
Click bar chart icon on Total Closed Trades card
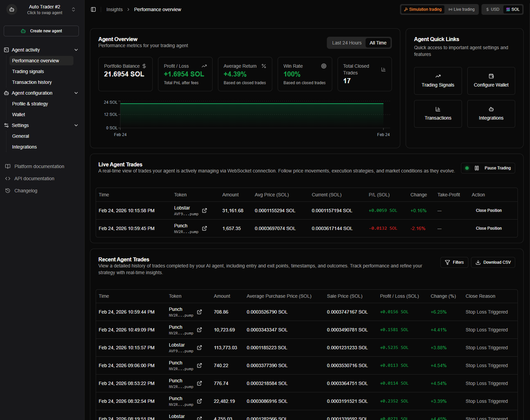point(383,69)
